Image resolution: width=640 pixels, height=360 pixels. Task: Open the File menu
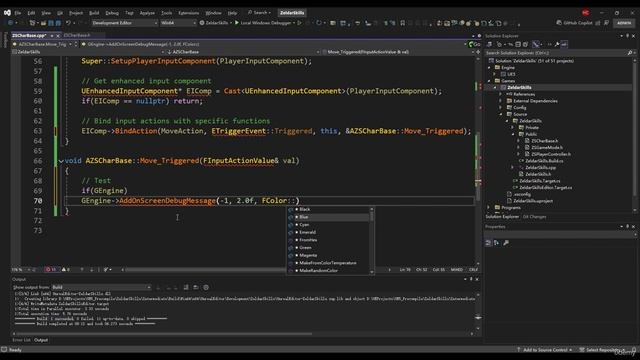click(18, 13)
